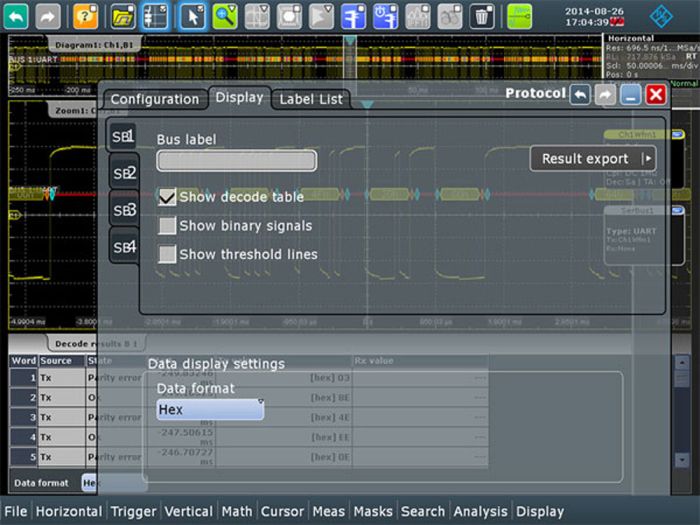700x525 pixels.
Task: Click the Rohde & Schwarz logo icon
Action: pyautogui.click(x=661, y=17)
